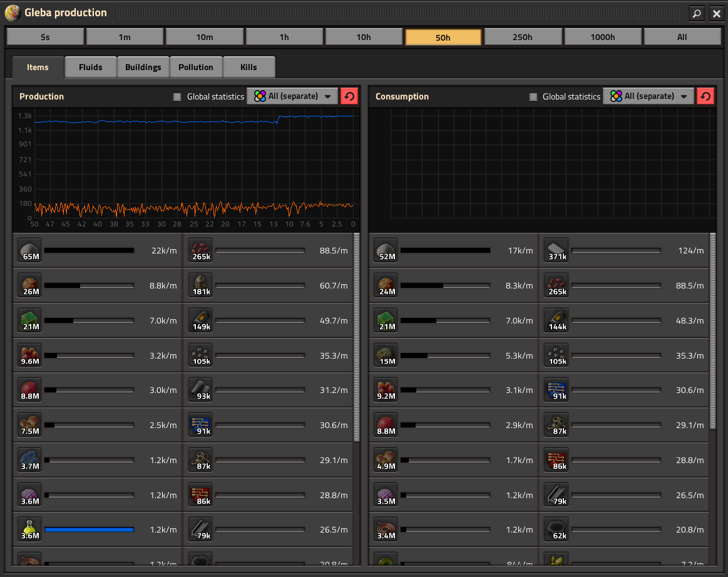Click the search magnifier icon in title bar

pos(696,13)
